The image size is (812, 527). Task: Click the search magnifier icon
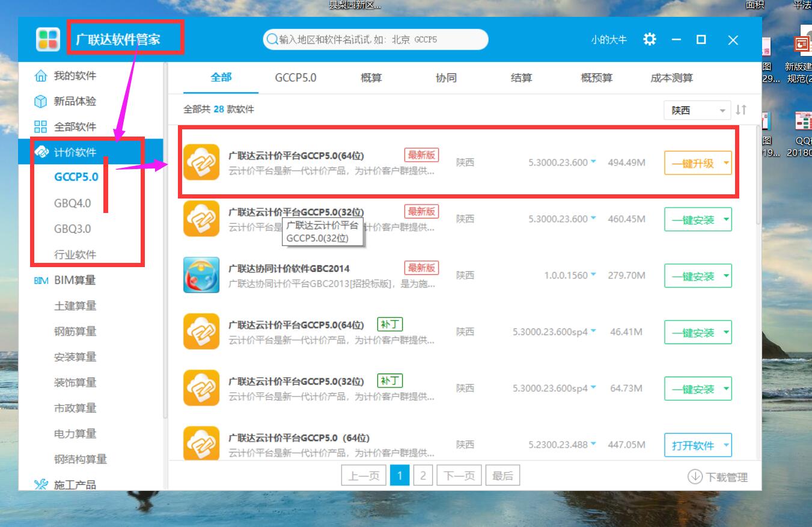[x=272, y=40]
